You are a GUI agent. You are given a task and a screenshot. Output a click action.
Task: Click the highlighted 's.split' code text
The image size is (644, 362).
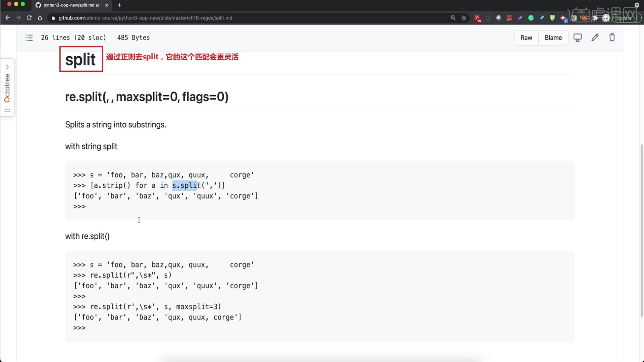[184, 185]
